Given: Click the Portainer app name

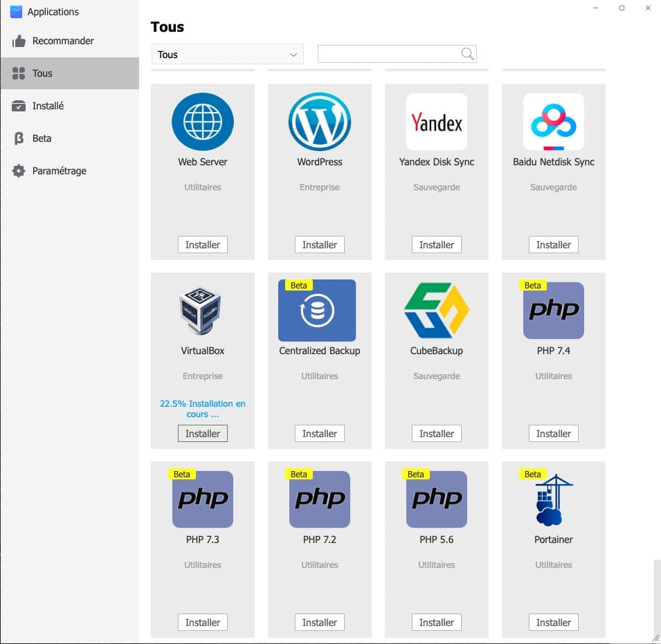Looking at the screenshot, I should click(x=554, y=540).
